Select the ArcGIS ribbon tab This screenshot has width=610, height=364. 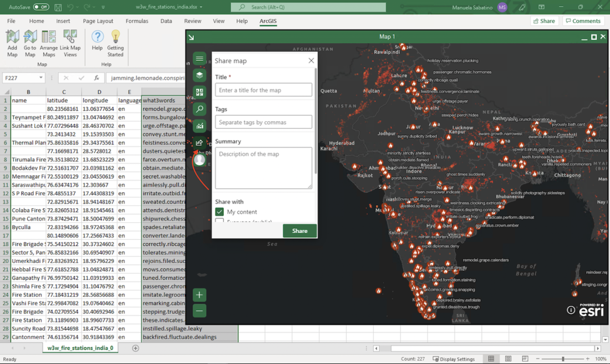[268, 21]
